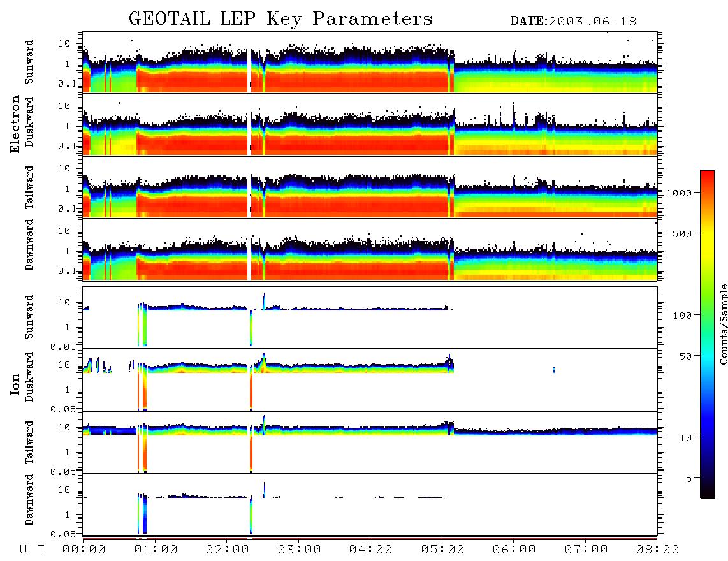Select the Electron "Tailward" panel label
This screenshot has height=561, width=728.
tap(29, 187)
